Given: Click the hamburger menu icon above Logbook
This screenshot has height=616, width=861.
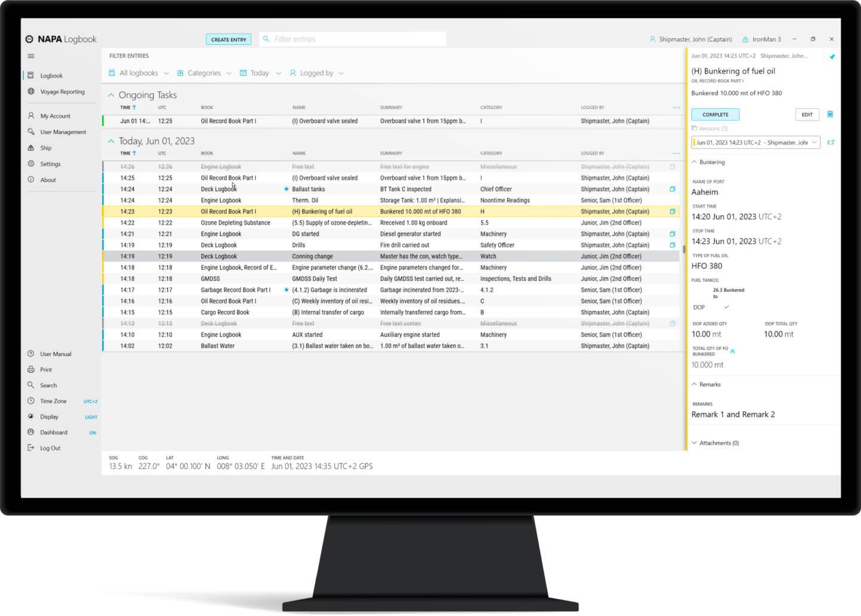Looking at the screenshot, I should [x=31, y=56].
